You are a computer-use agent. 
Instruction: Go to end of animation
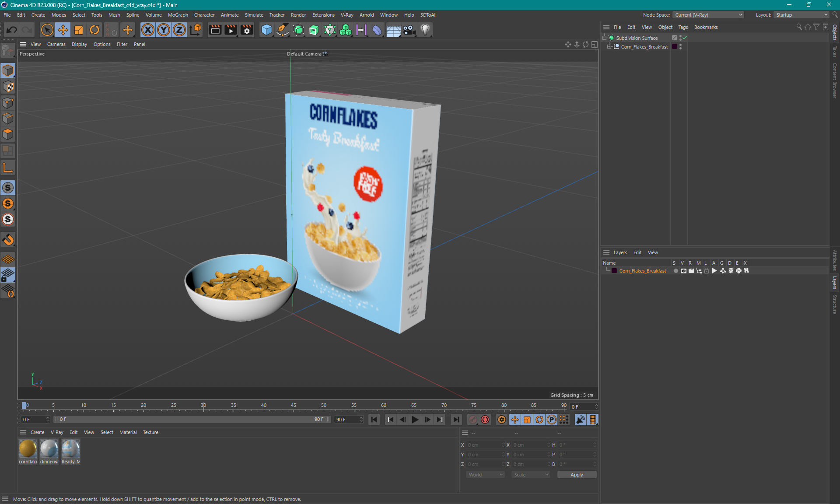pos(456,420)
